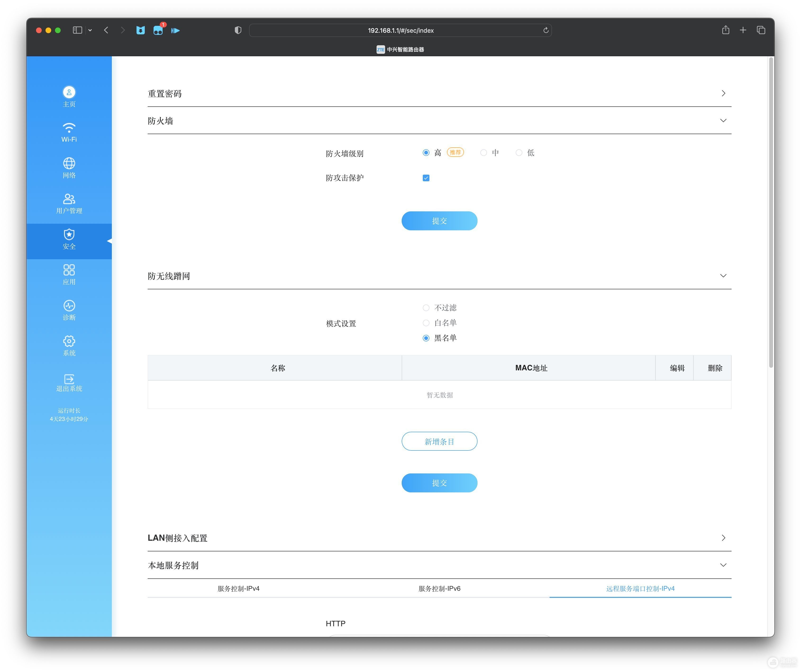Open the 应用 apps grid icon
This screenshot has width=801, height=672.
click(x=69, y=270)
